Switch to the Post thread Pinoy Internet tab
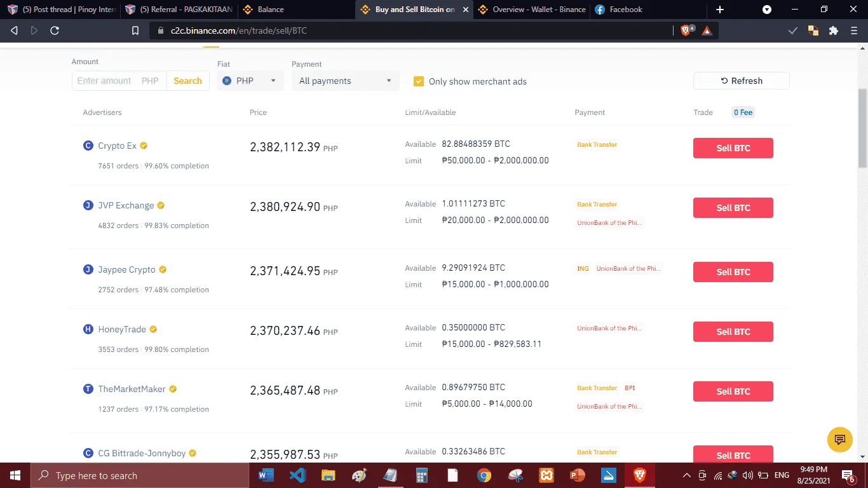 (61, 10)
